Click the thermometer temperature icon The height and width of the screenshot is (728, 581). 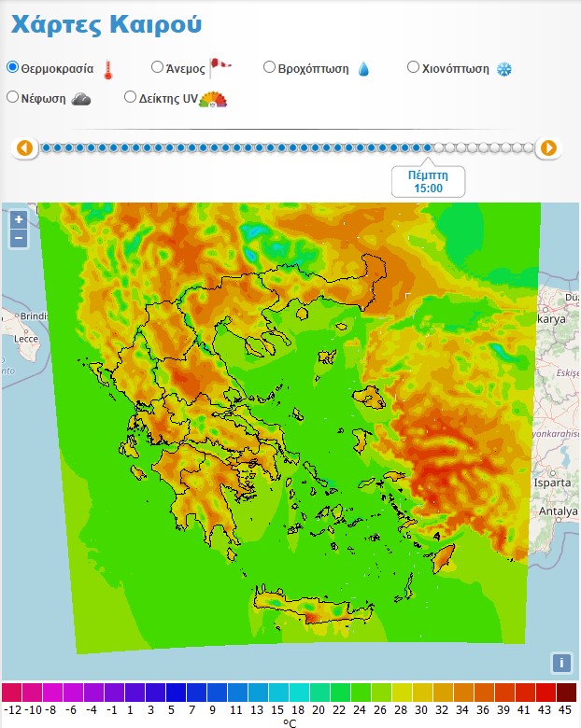point(108,69)
